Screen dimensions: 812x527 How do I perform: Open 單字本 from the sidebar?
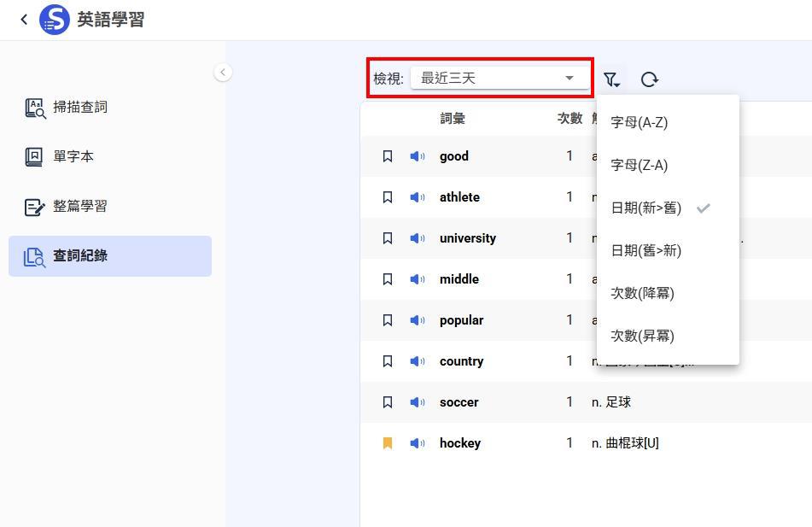pos(110,156)
